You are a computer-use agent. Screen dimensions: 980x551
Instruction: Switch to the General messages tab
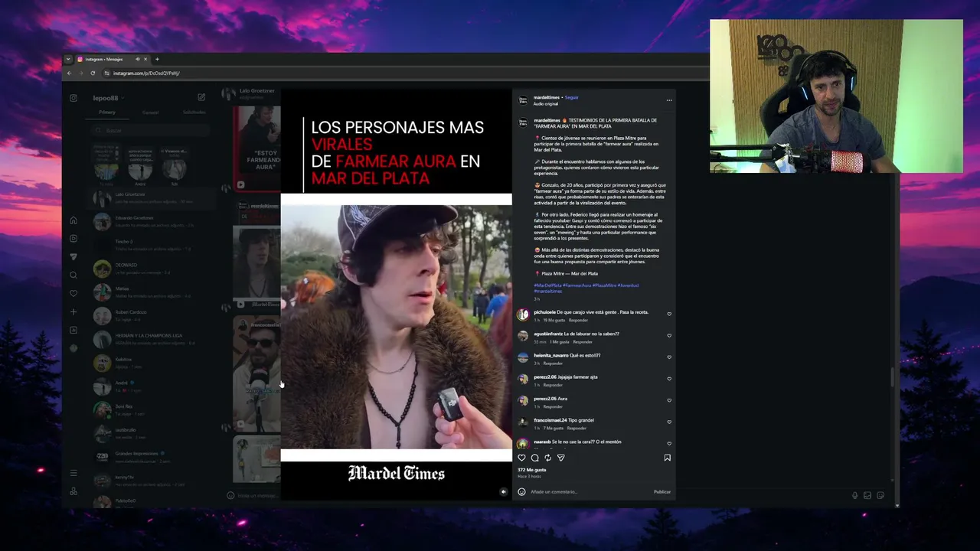150,112
